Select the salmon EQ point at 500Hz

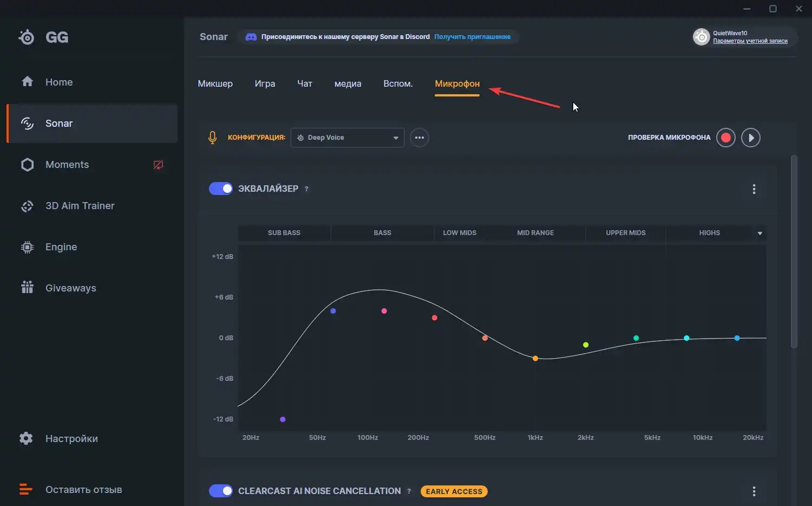click(485, 338)
